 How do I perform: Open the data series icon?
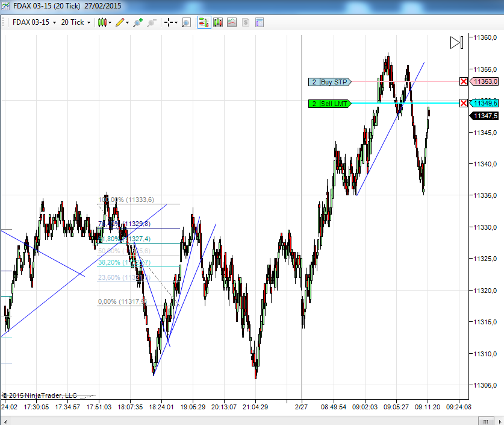[x=217, y=22]
